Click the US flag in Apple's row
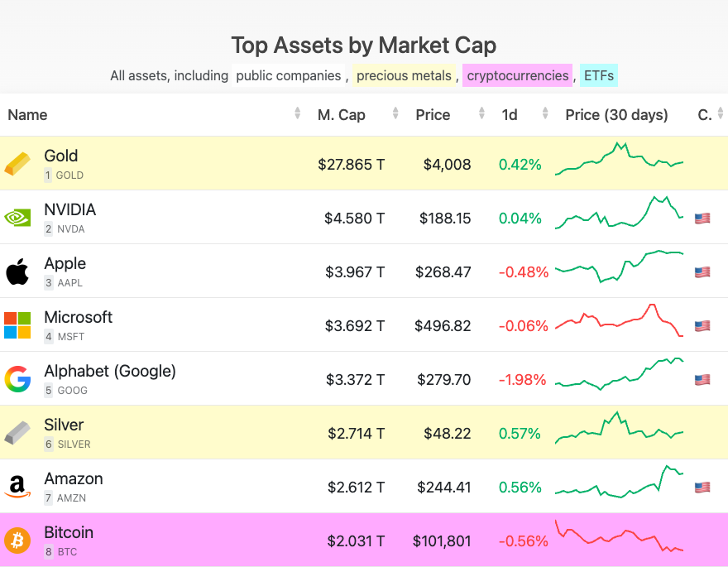728x567 pixels. coord(702,272)
